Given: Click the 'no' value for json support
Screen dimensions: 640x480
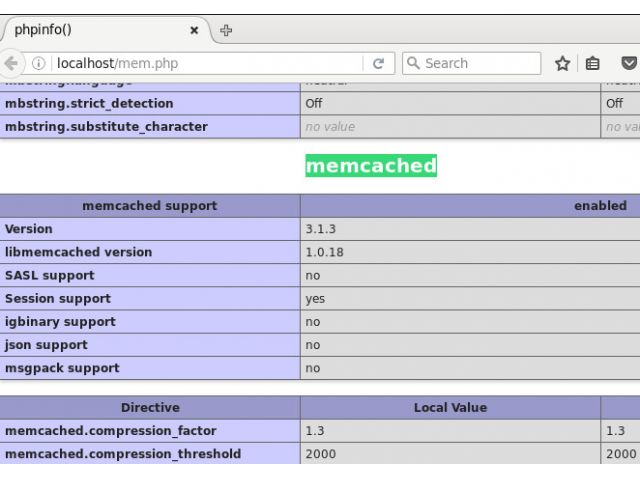Looking at the screenshot, I should [313, 346].
